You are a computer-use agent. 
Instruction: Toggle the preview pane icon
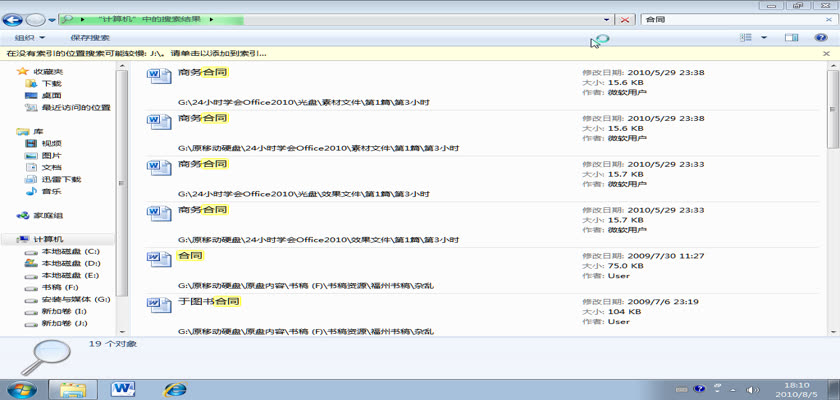[791, 38]
